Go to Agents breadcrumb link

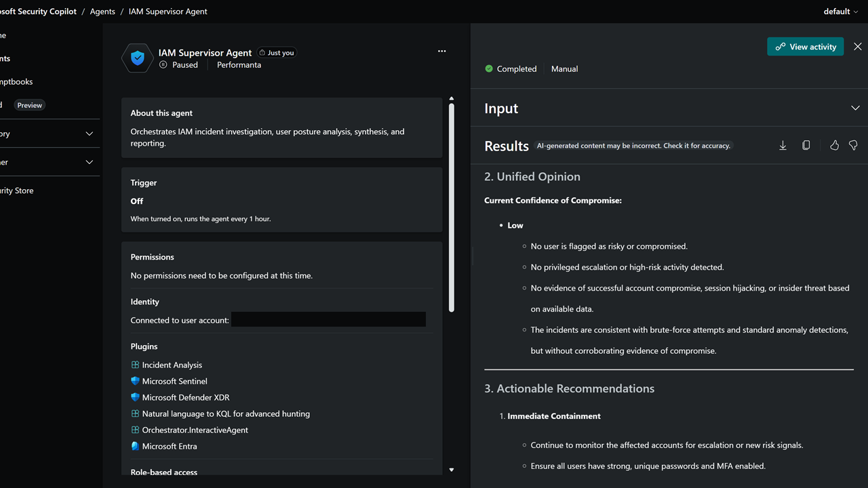click(102, 12)
